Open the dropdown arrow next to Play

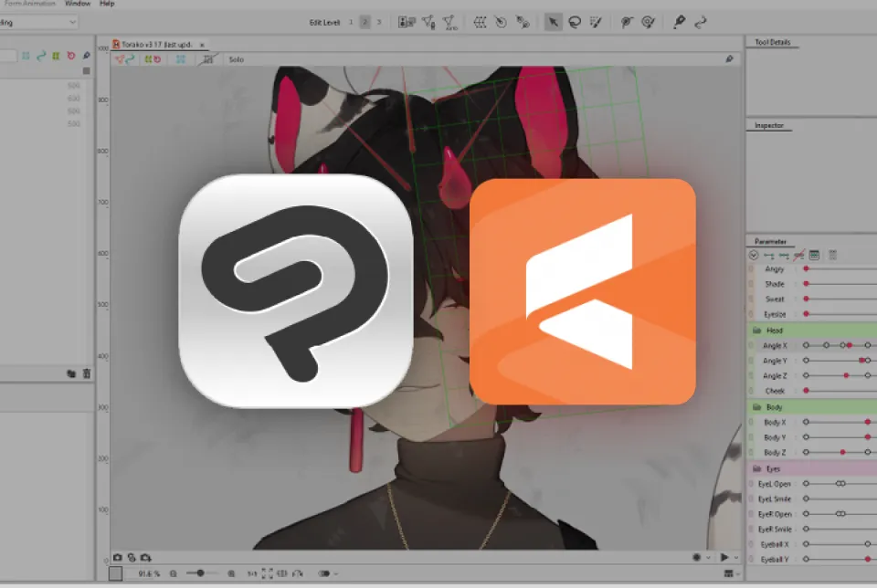(x=735, y=557)
